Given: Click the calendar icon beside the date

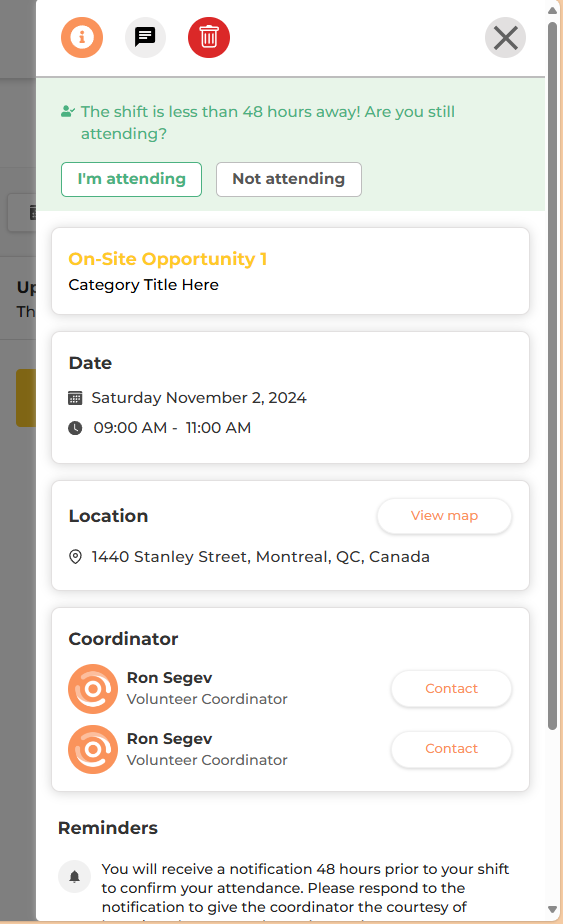Looking at the screenshot, I should pyautogui.click(x=75, y=398).
